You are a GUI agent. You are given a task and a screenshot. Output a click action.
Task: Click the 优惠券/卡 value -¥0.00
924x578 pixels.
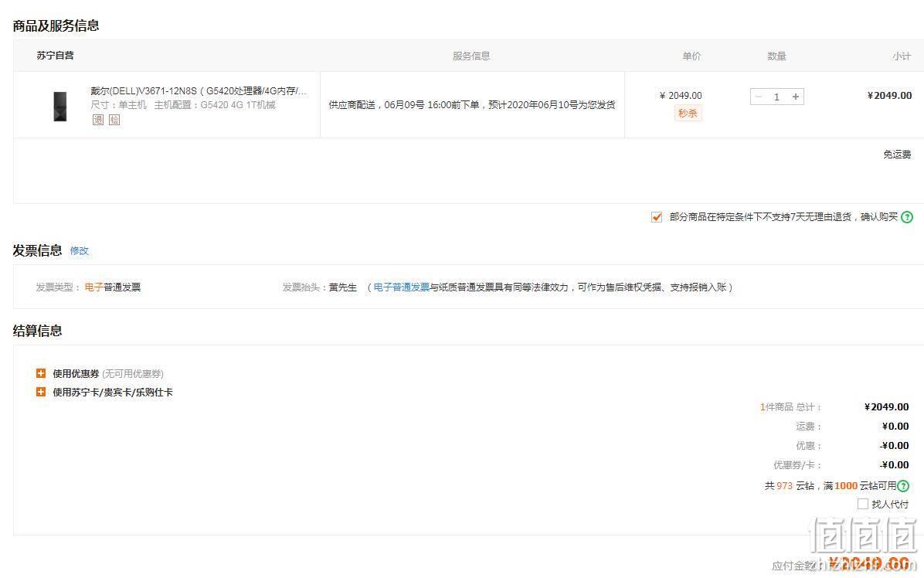[894, 465]
